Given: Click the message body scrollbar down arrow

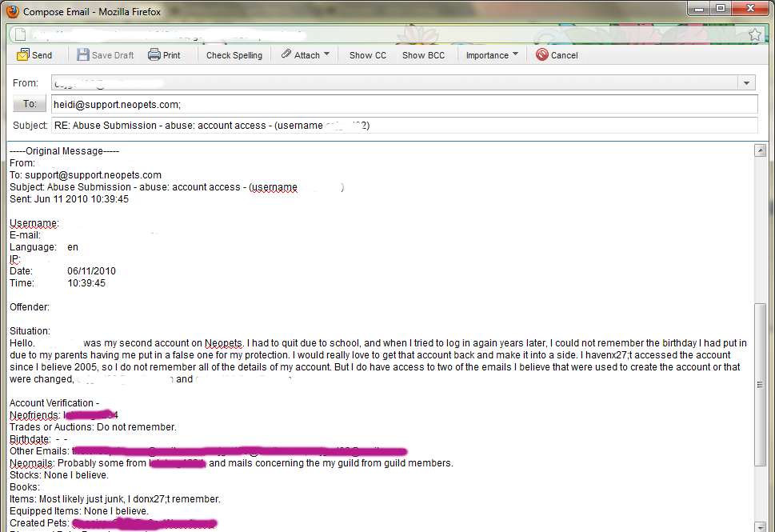Looking at the screenshot, I should [x=760, y=526].
